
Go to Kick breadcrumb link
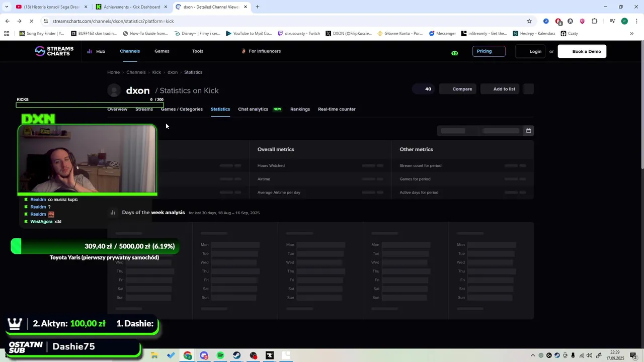(x=156, y=72)
